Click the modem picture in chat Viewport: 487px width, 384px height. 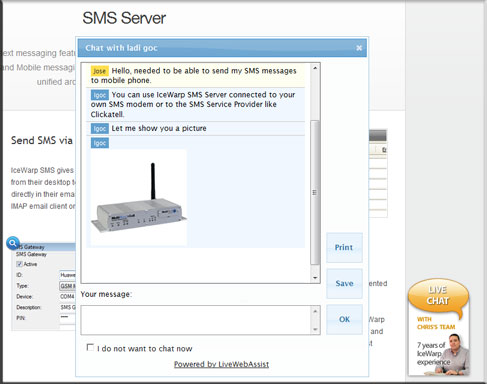(x=138, y=198)
